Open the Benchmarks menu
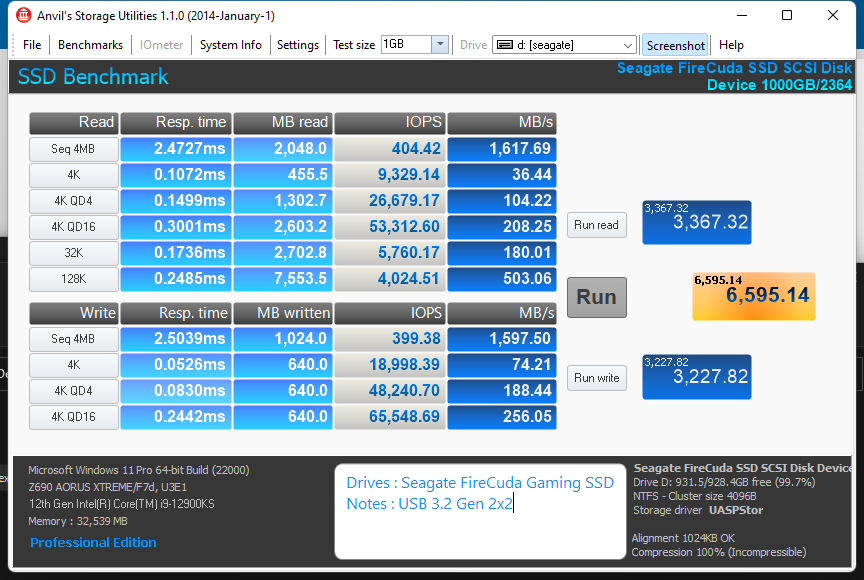The image size is (864, 580). 90,45
